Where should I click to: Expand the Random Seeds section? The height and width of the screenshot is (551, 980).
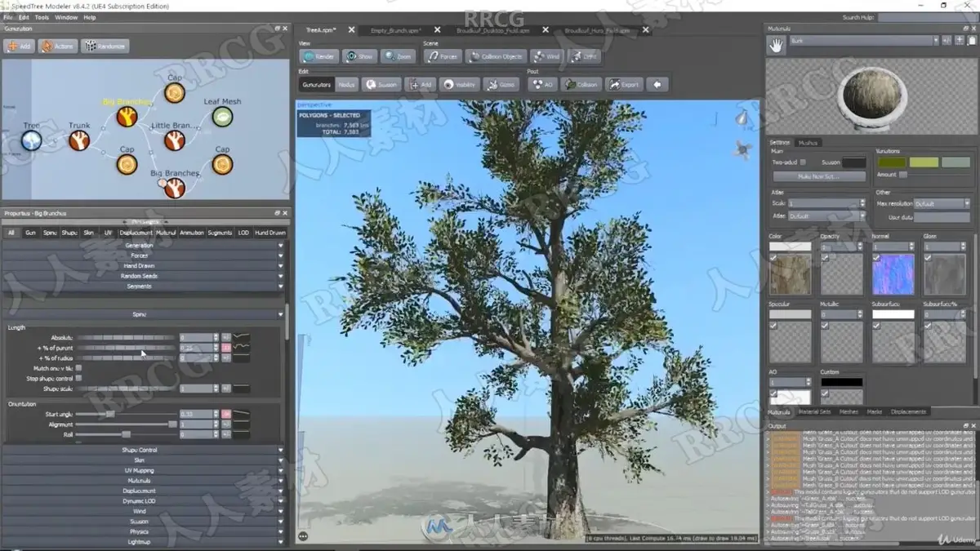144,276
